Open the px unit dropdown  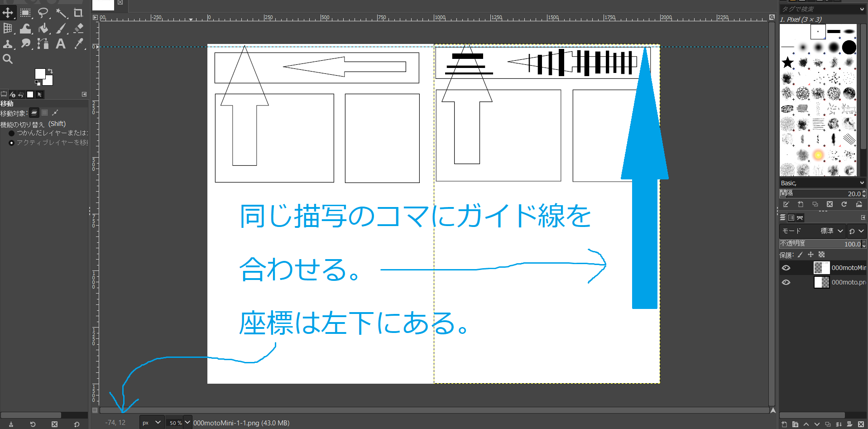[151, 423]
